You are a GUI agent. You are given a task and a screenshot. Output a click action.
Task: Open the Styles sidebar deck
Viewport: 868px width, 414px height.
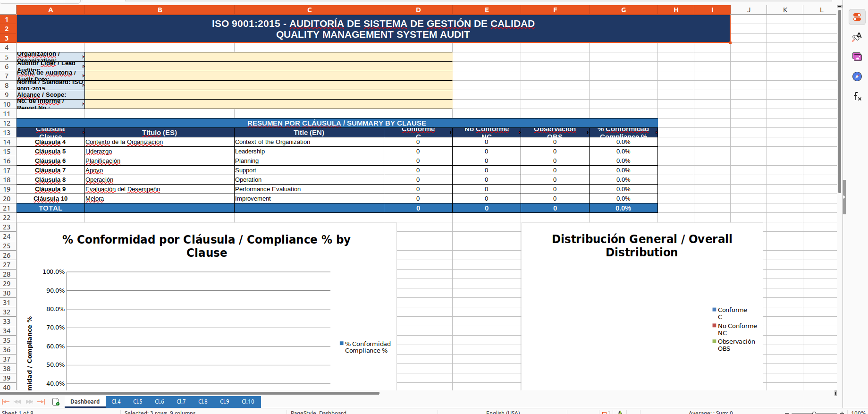857,37
